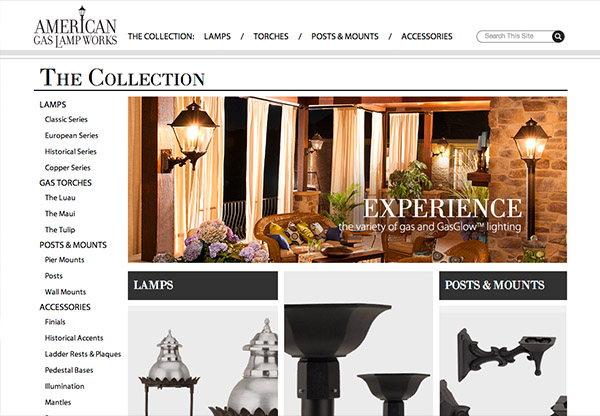
Task: Click the POSTS & MOUNTS tile header
Action: [x=503, y=285]
